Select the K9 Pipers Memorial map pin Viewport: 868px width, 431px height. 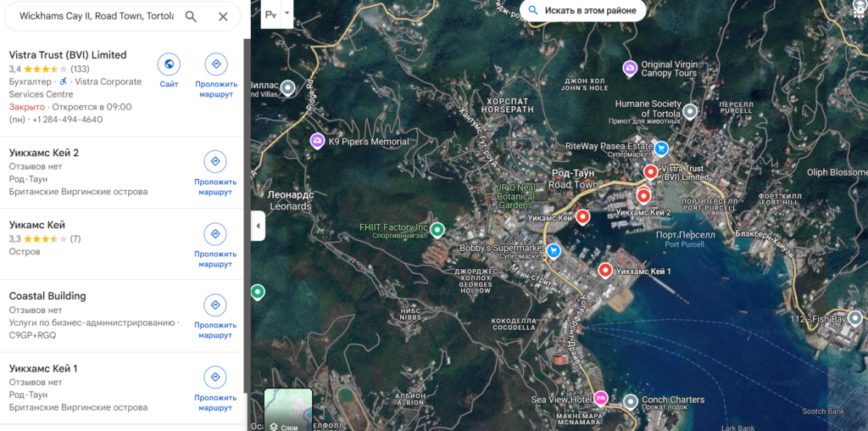(317, 141)
